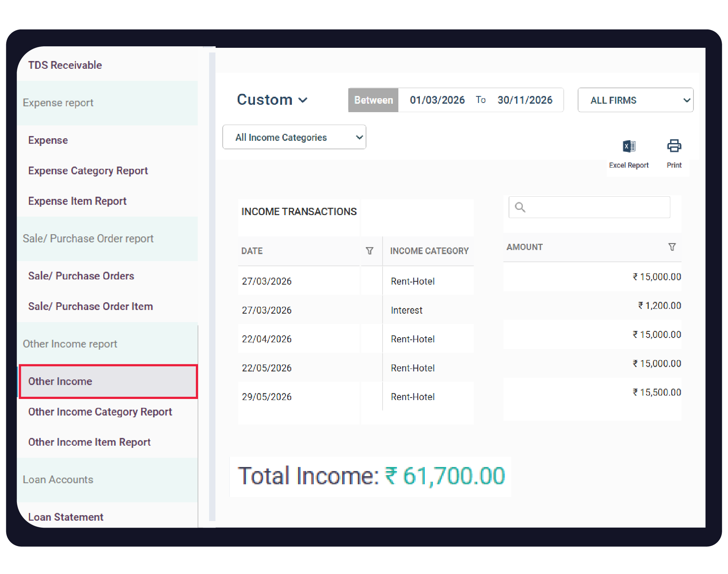Click the Print icon

(674, 146)
